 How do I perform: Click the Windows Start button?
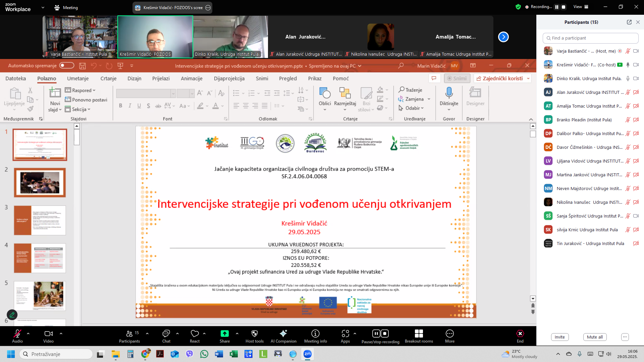pyautogui.click(x=11, y=354)
